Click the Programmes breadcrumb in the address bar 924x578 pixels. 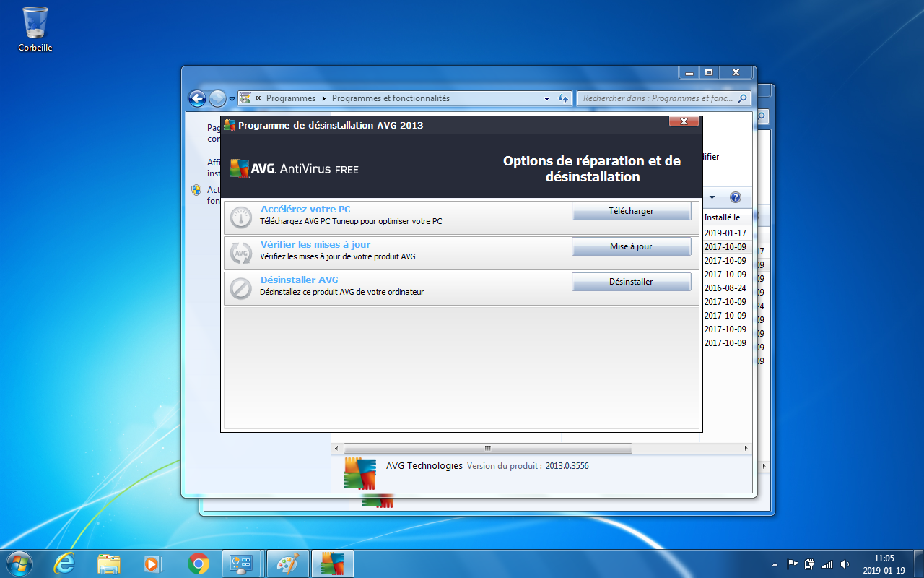coord(290,98)
